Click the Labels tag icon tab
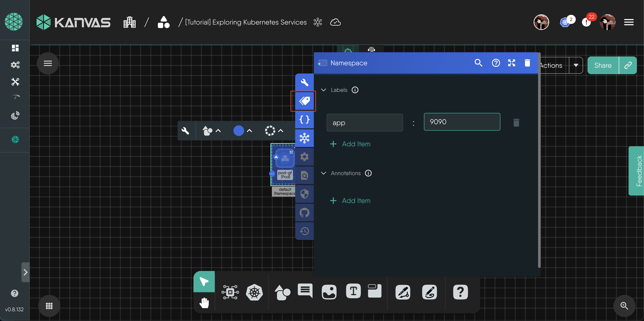This screenshot has width=644, height=321. point(304,101)
